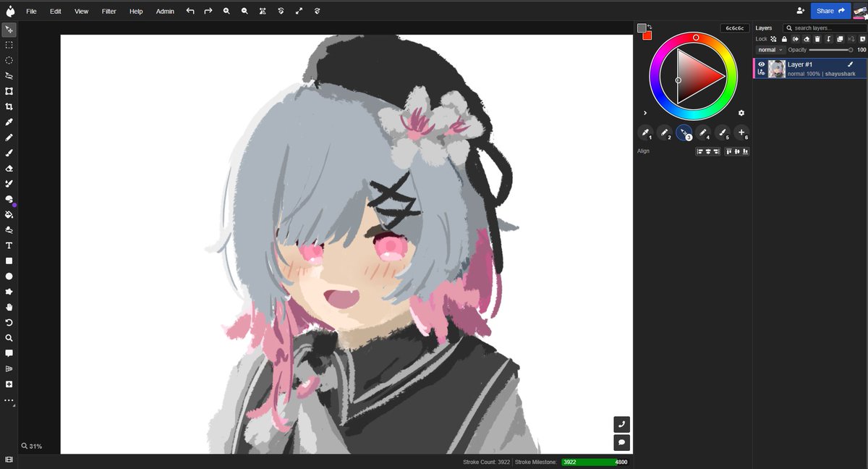Select the Rectangle selection tool
Viewport: 868px width, 469px height.
9,45
